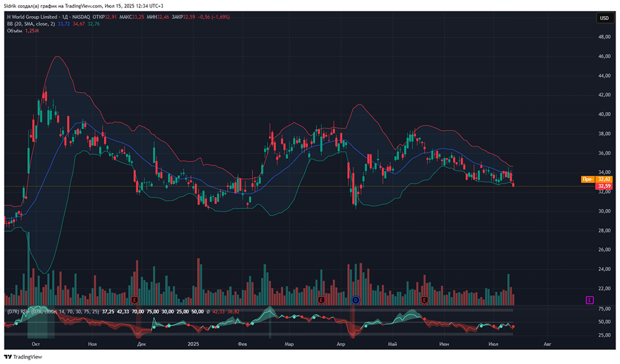Click the 1,25M volume value
Image resolution: width=620 pixels, height=364 pixels.
(32, 30)
